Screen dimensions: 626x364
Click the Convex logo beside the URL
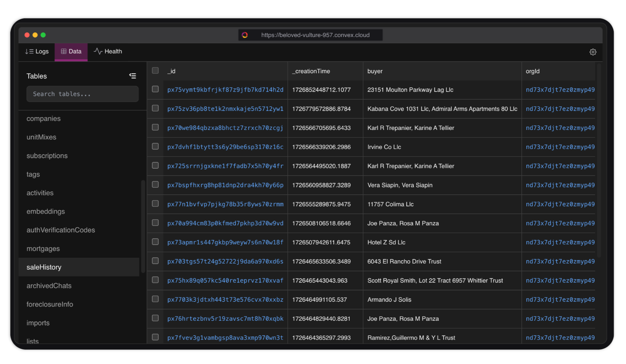tap(245, 35)
